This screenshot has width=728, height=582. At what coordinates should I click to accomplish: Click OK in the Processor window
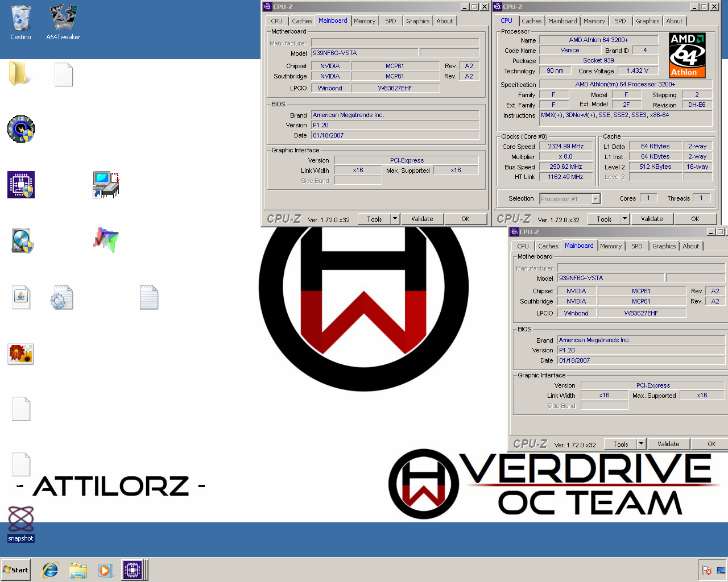(x=695, y=219)
